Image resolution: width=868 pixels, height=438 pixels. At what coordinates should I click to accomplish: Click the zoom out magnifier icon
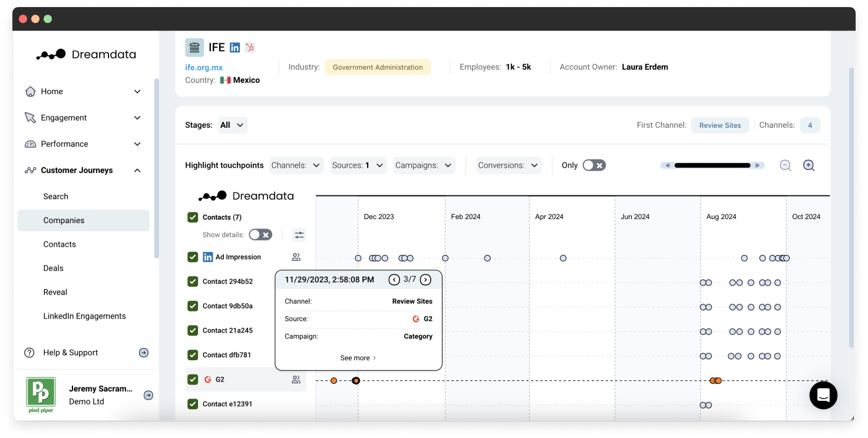click(785, 165)
